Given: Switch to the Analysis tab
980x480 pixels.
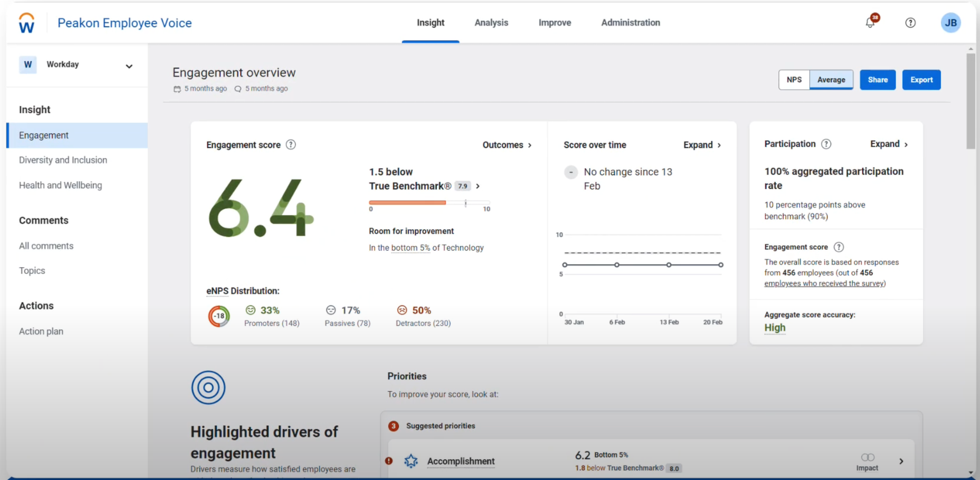Looking at the screenshot, I should 491,23.
